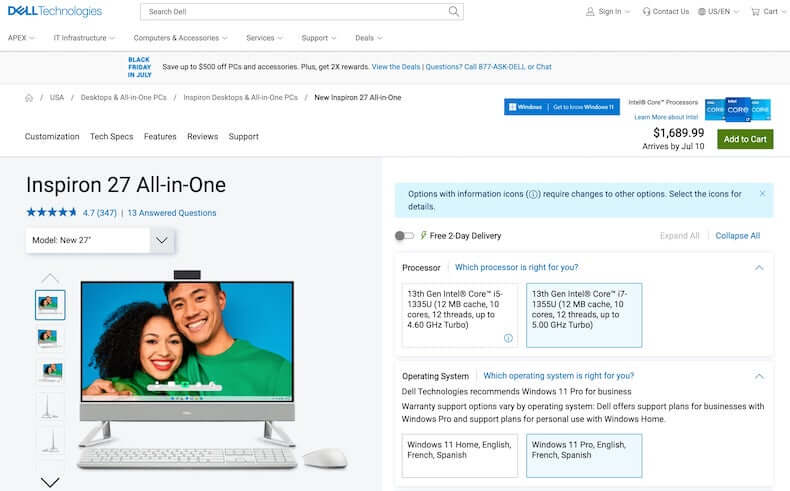This screenshot has height=491, width=790.
Task: Click the US/EN globe icon
Action: pos(701,11)
